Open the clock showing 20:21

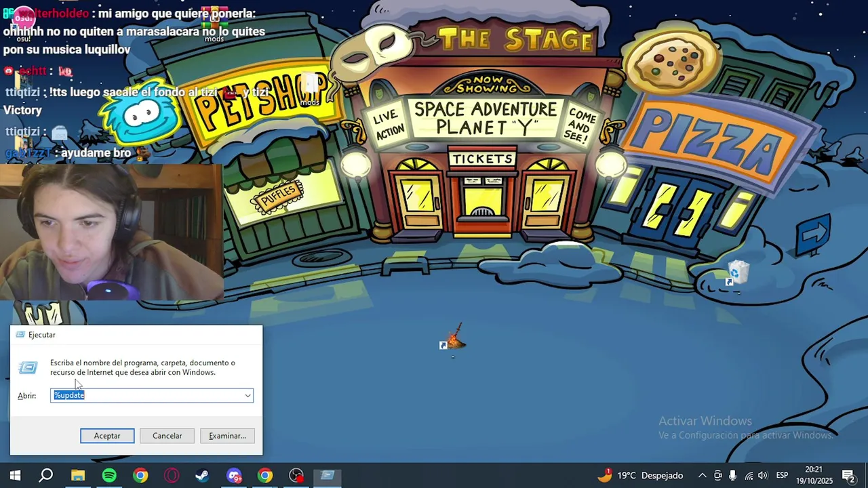pyautogui.click(x=814, y=476)
